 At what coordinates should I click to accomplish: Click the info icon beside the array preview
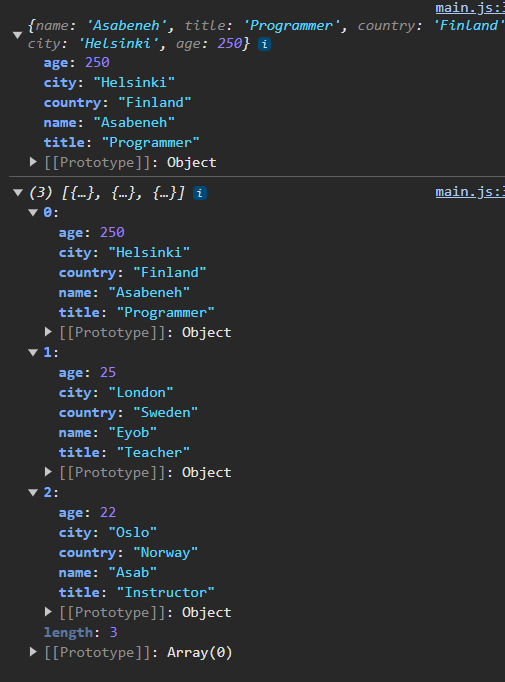[x=200, y=193]
